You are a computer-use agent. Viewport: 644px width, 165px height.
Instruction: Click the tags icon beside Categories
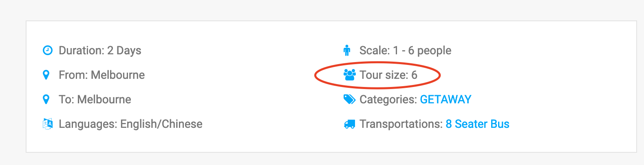tap(349, 99)
